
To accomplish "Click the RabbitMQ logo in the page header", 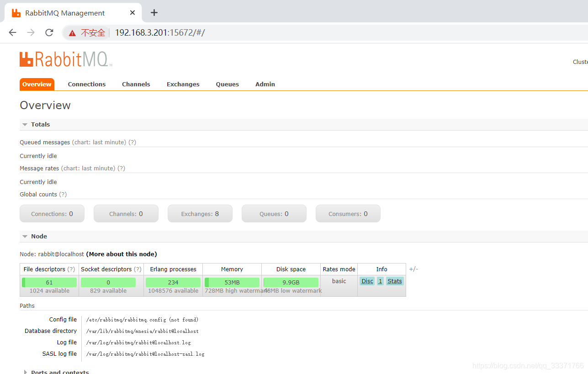I will (65, 58).
